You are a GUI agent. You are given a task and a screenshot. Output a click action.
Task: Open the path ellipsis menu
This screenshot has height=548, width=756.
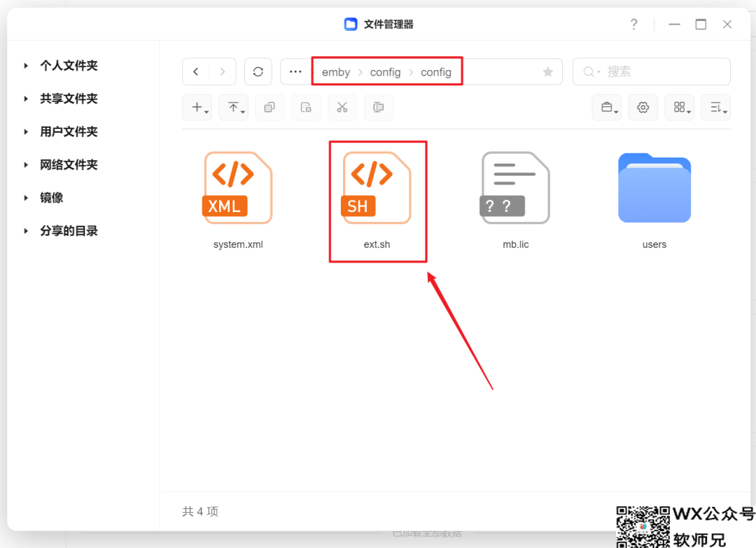(x=295, y=72)
